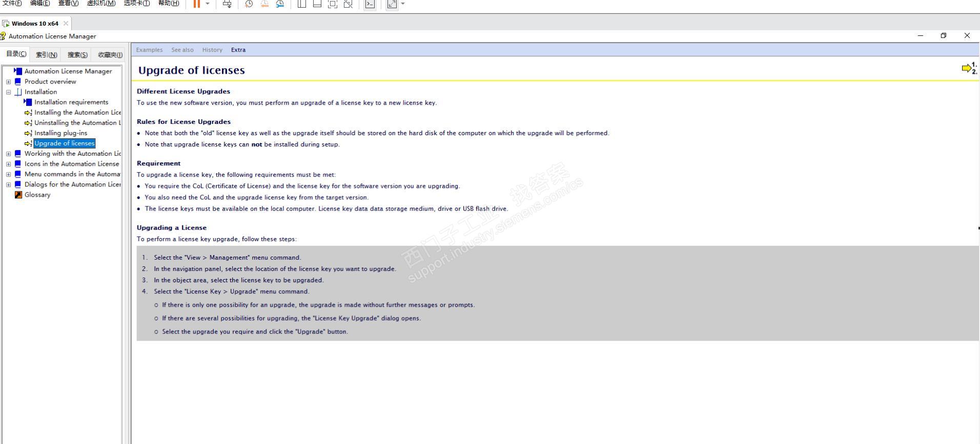
Task: Open the dropdown arrow beside the pause button
Action: (208, 4)
